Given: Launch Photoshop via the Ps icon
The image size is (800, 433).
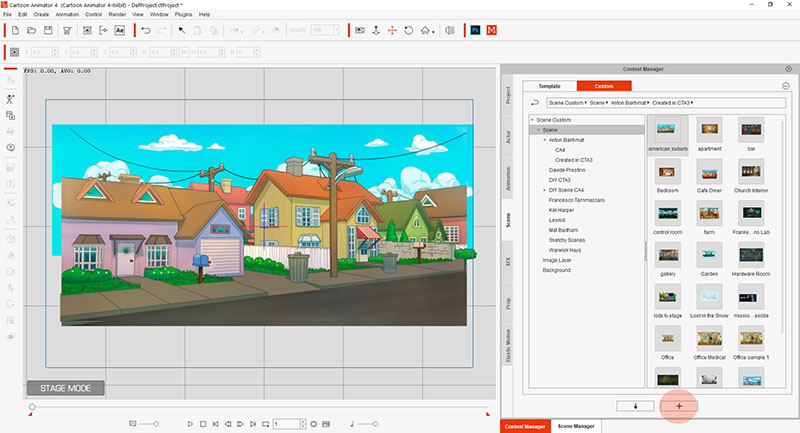Looking at the screenshot, I should point(475,31).
